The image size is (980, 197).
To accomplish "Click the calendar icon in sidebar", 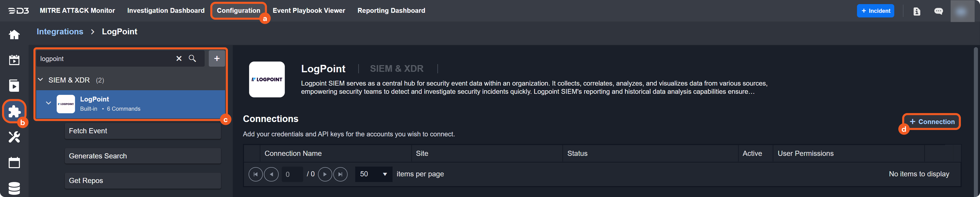I will (x=14, y=163).
